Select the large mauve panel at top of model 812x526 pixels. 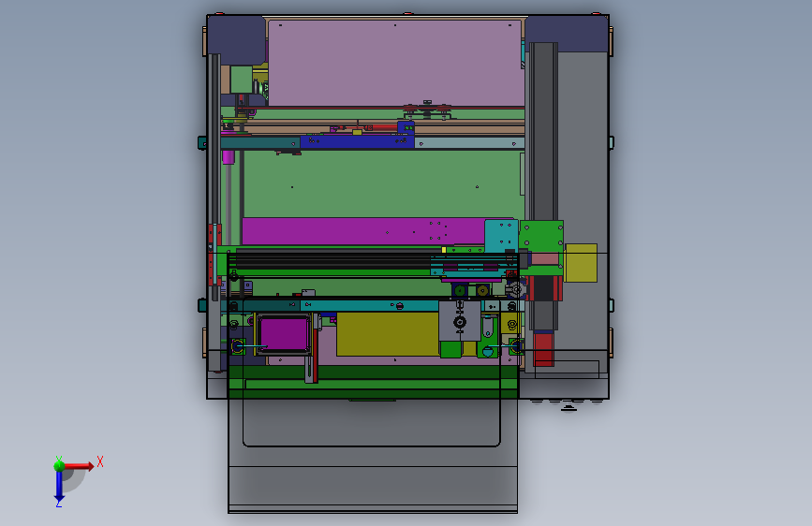click(x=395, y=63)
